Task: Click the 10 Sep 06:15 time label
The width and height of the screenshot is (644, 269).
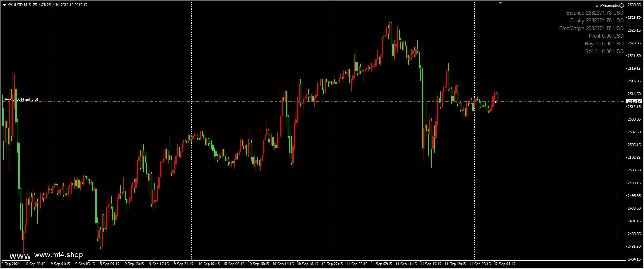Action: tap(234, 264)
